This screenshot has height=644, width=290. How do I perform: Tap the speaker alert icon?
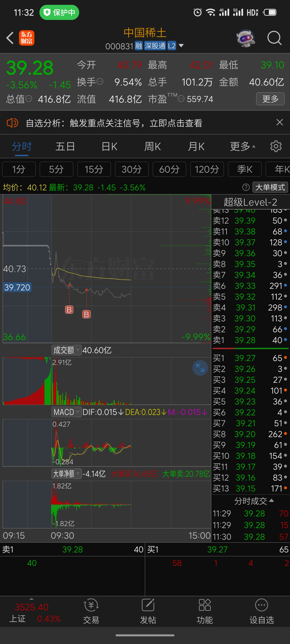(12, 123)
